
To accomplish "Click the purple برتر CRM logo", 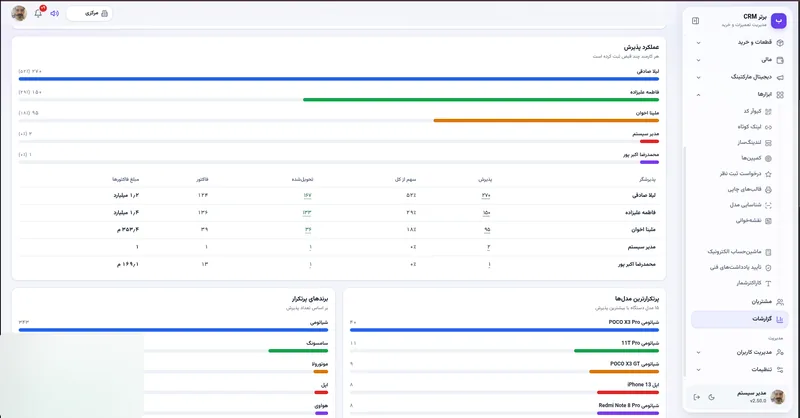I will point(779,20).
